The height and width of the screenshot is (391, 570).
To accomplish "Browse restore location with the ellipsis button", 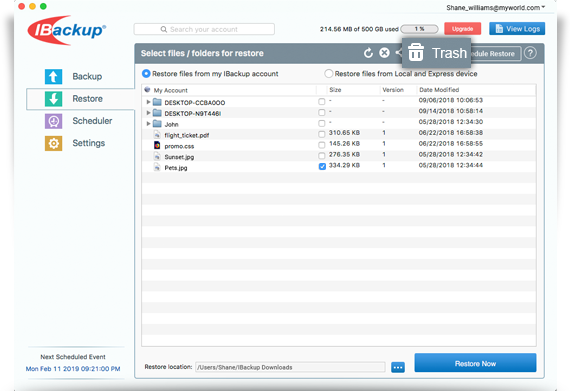I will click(x=398, y=367).
